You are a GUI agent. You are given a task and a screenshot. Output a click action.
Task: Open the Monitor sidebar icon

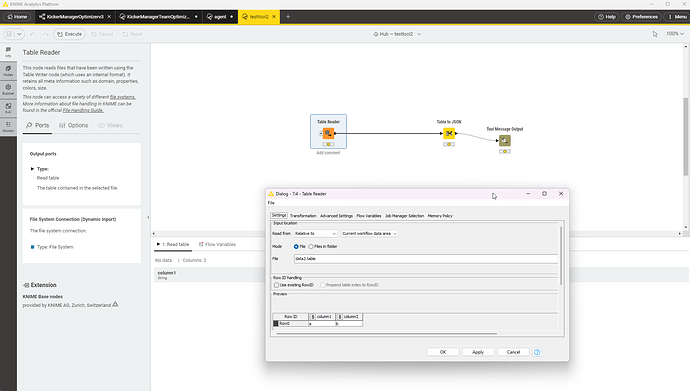[x=8, y=127]
